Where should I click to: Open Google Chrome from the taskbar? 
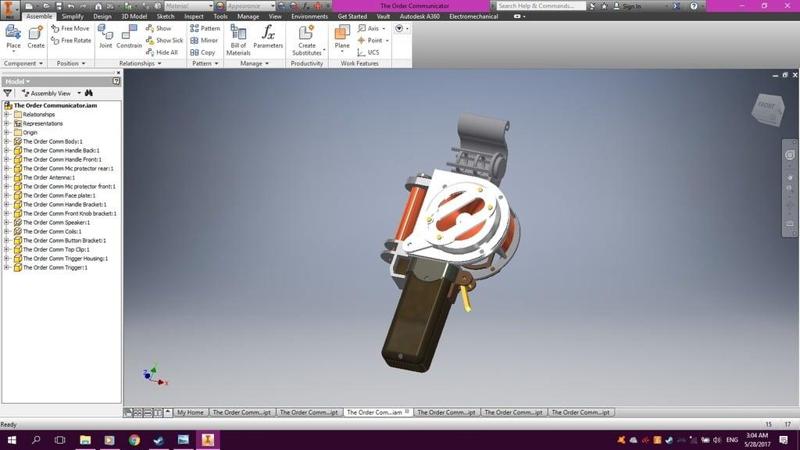pos(134,440)
